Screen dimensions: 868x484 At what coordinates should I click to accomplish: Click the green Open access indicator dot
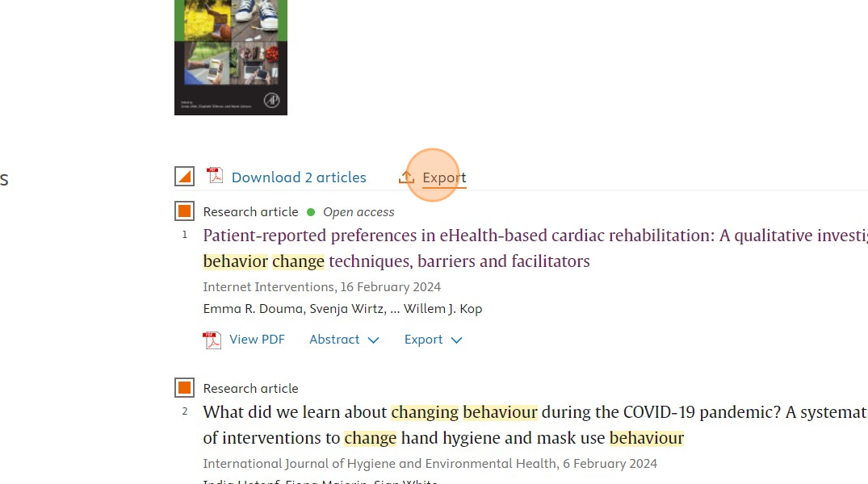[x=311, y=211]
